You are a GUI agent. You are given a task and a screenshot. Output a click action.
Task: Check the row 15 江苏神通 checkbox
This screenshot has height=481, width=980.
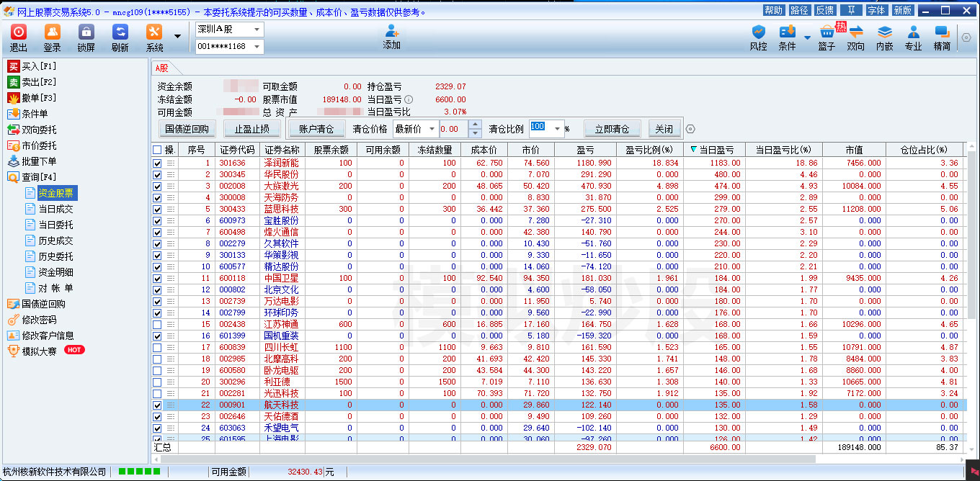157,325
